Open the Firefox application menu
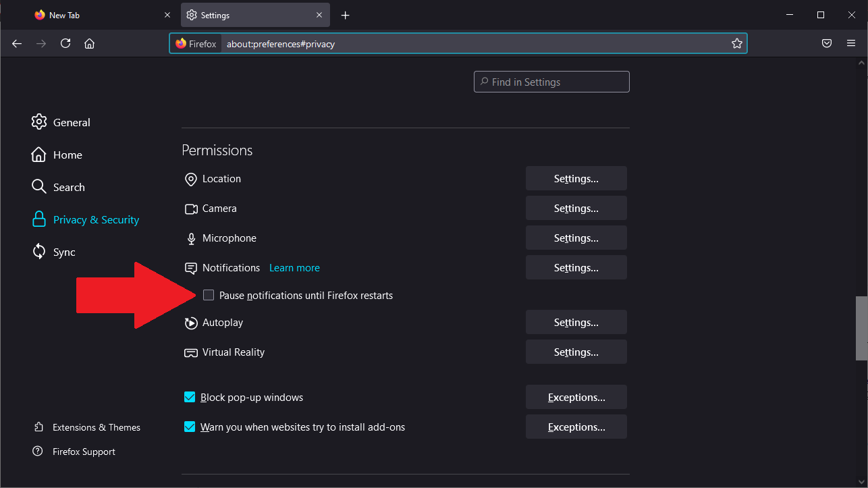868x488 pixels. coord(851,43)
